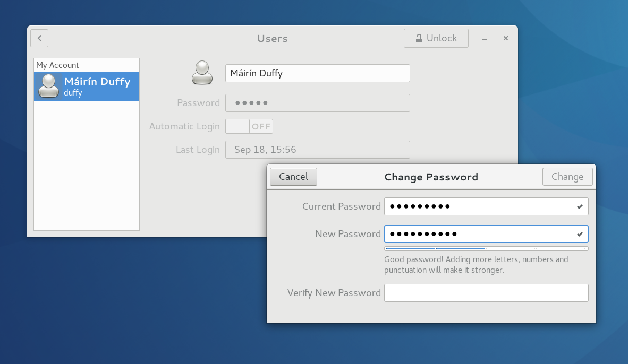Cancel the Change Password dialog
628x364 pixels.
[293, 177]
